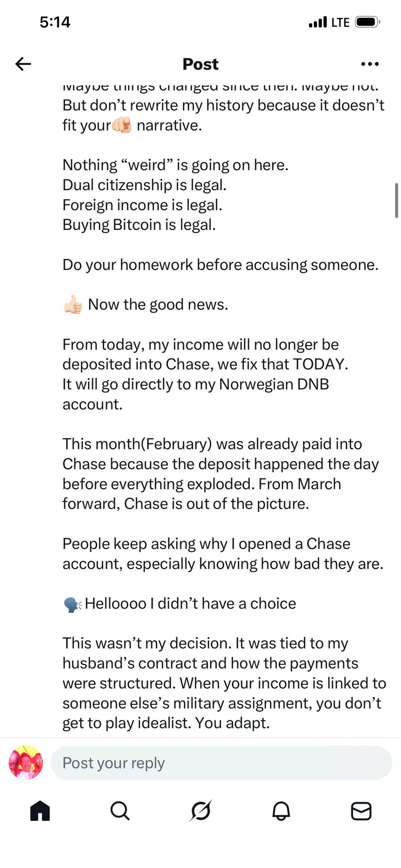
Task: Click the vertical scrollbar indicator
Action: [x=396, y=200]
